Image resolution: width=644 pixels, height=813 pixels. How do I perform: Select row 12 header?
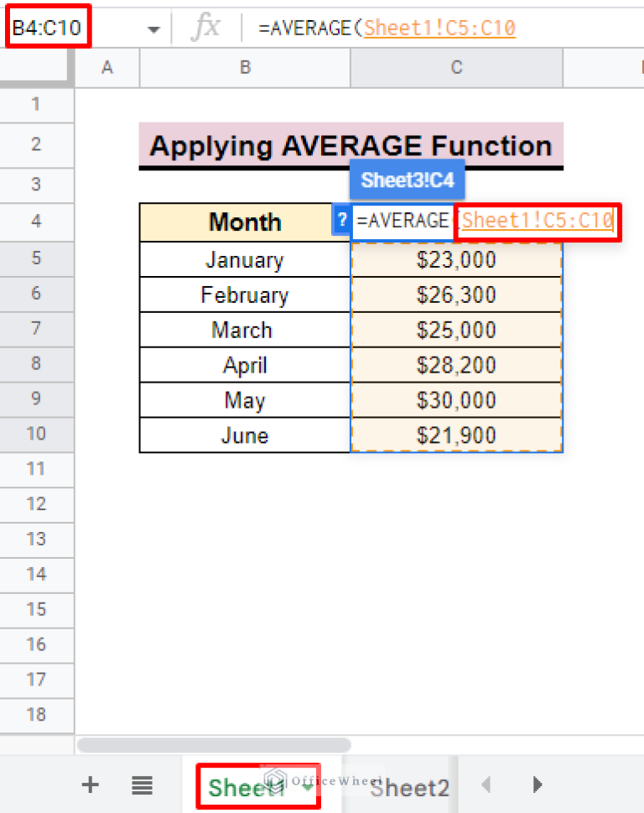pyautogui.click(x=36, y=503)
